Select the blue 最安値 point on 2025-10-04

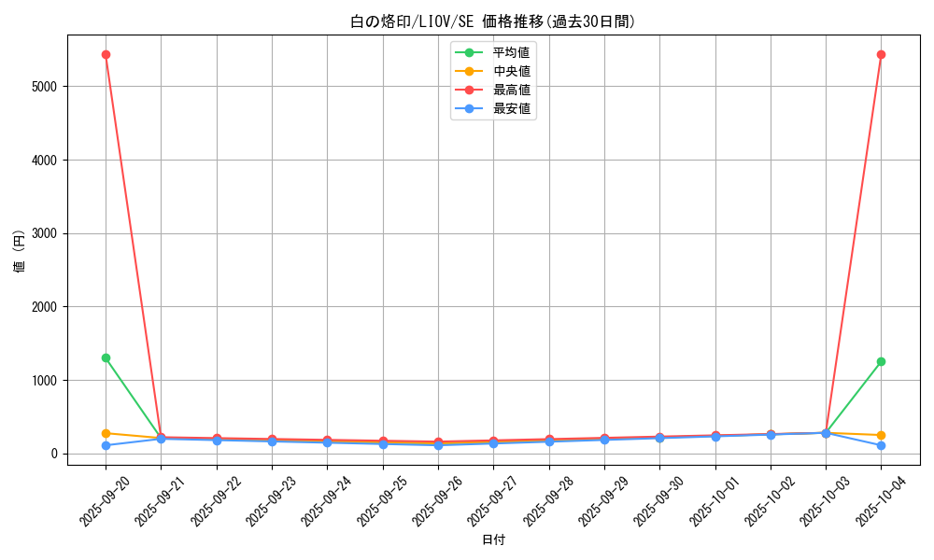881,446
